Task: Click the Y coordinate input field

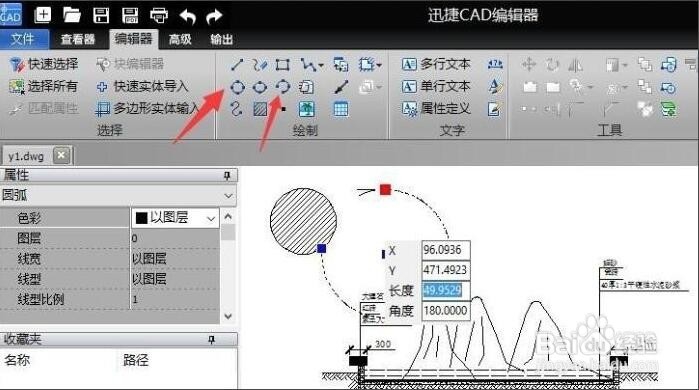Action: point(445,270)
